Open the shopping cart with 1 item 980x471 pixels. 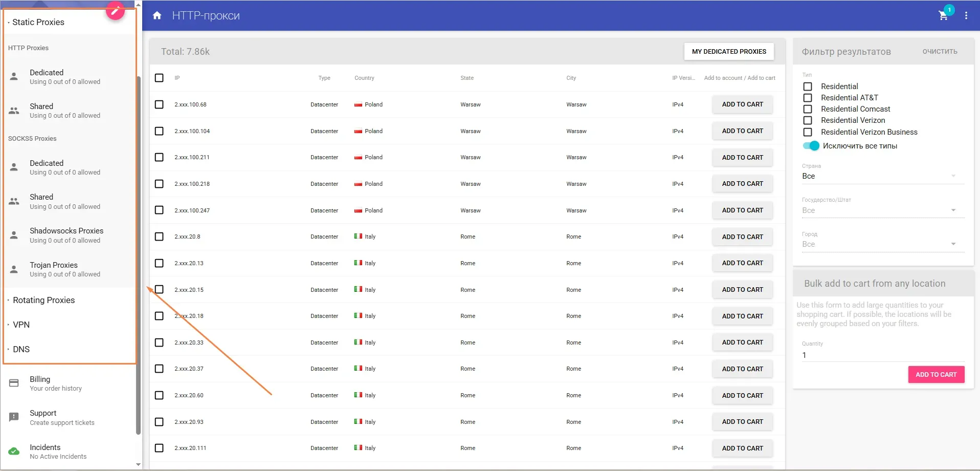point(944,16)
